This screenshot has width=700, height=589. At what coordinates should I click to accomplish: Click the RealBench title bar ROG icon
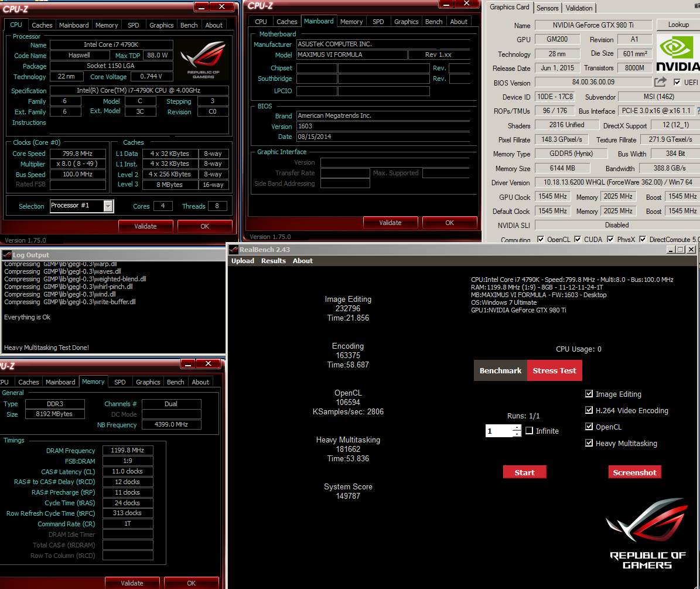234,250
